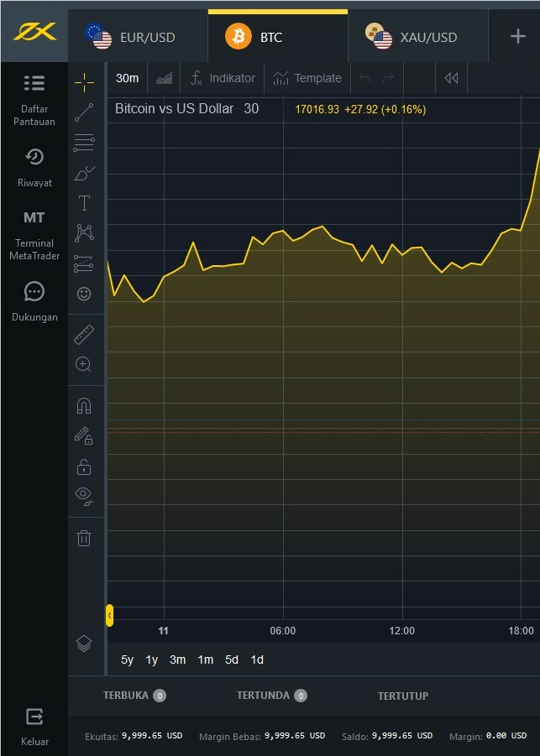
Task: Open the TERBUKA orders tab
Action: 134,696
